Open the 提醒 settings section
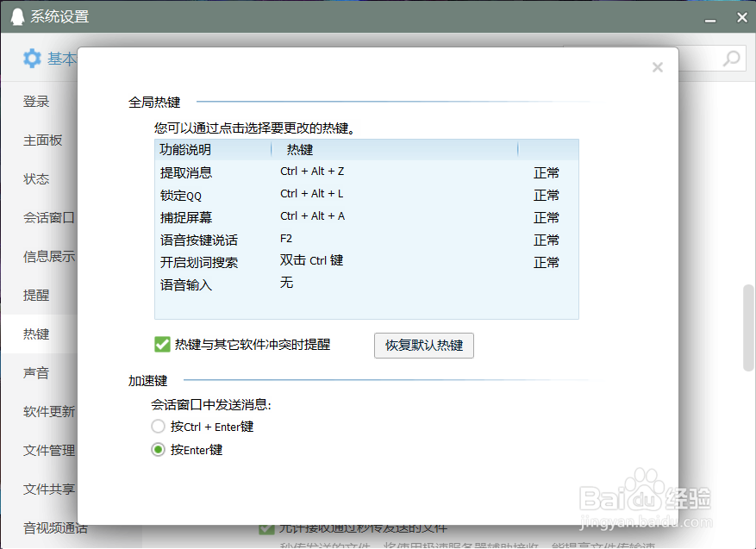The image size is (756, 549). [x=36, y=295]
